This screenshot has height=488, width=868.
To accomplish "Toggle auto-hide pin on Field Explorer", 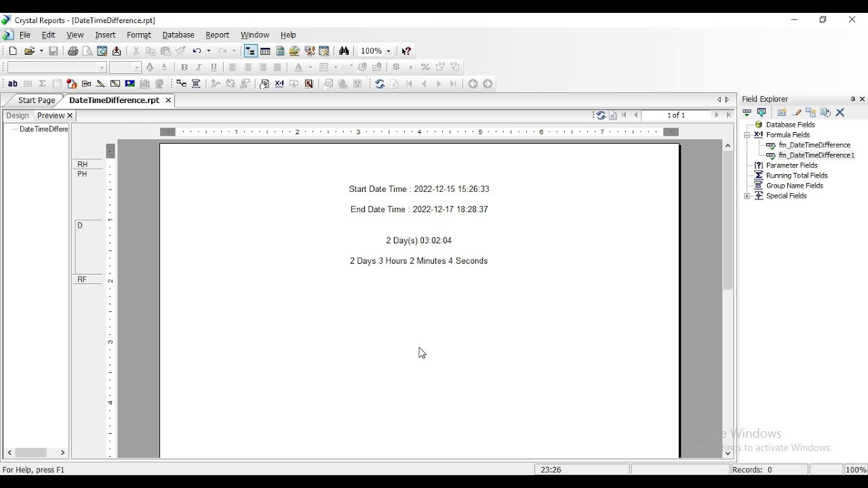I will (x=852, y=99).
